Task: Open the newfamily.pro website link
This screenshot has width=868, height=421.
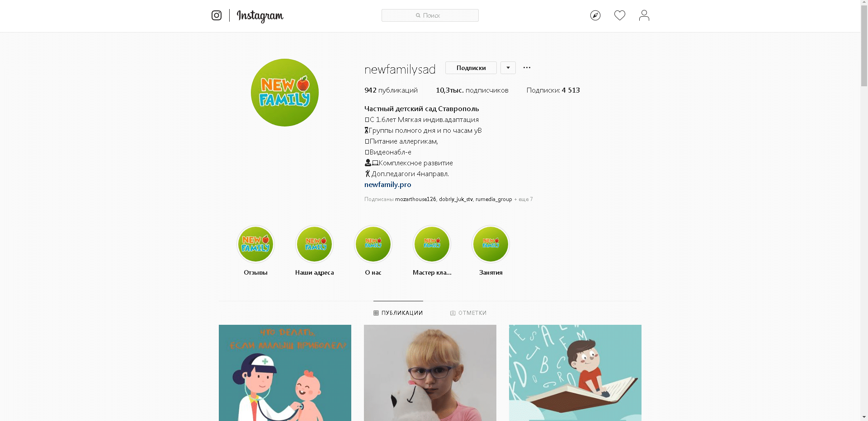Action: pos(388,185)
